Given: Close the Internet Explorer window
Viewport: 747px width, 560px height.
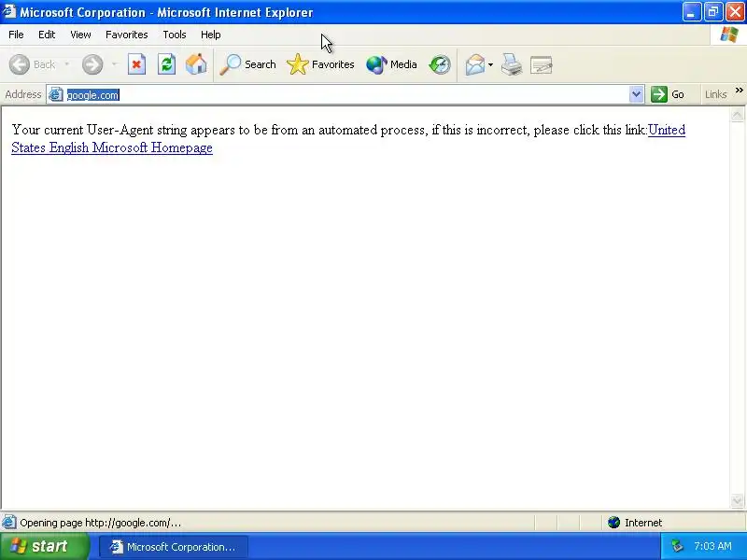Looking at the screenshot, I should [x=735, y=12].
